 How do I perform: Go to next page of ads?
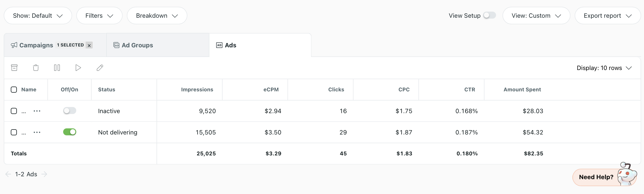[44, 174]
